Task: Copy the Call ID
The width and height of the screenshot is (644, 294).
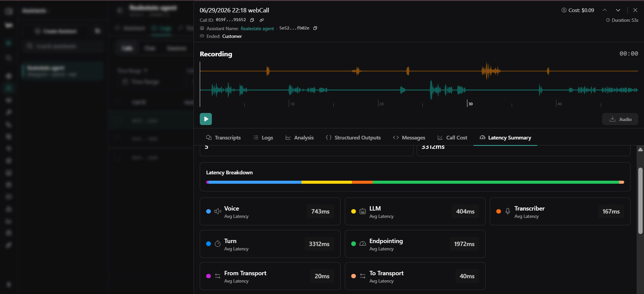Action: point(252,20)
